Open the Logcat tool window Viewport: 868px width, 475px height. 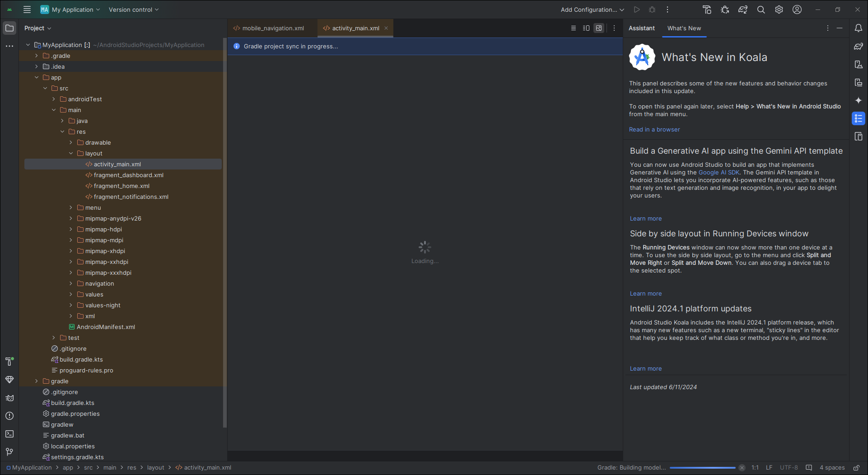click(9, 398)
